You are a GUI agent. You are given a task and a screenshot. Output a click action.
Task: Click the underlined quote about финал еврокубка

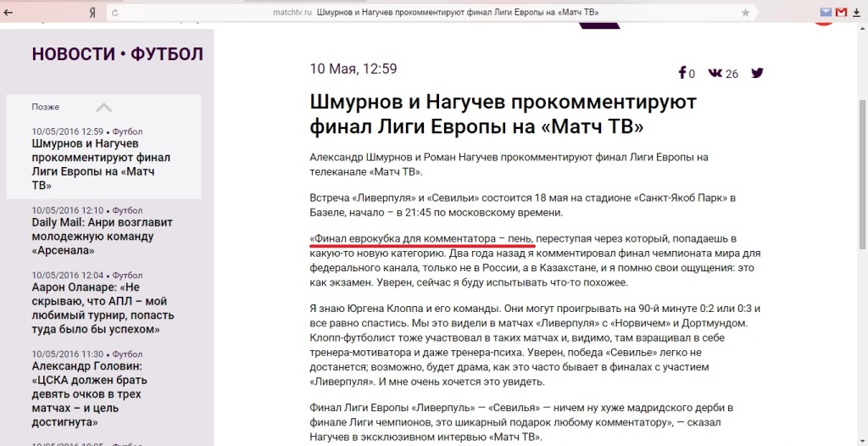click(x=422, y=239)
